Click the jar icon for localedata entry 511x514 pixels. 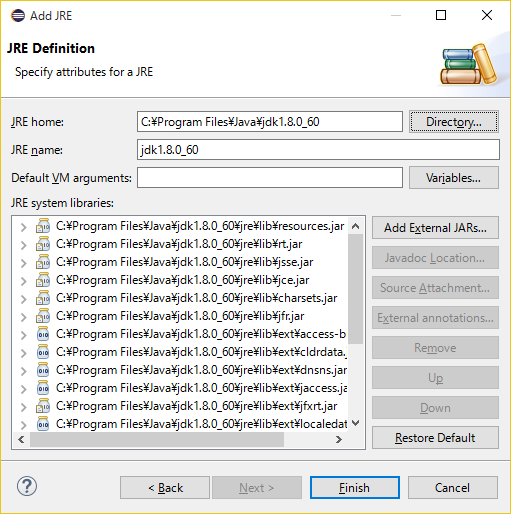coord(43,424)
